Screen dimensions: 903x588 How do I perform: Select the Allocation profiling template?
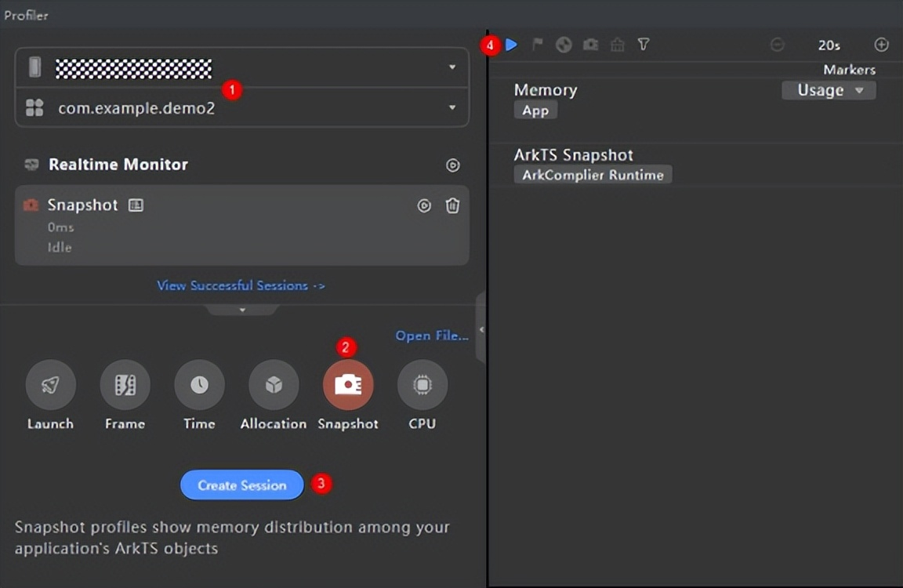click(x=273, y=385)
